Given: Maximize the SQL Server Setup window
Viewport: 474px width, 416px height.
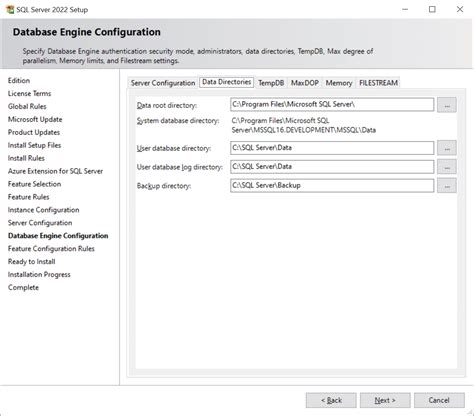Looking at the screenshot, I should pyautogui.click(x=432, y=9).
